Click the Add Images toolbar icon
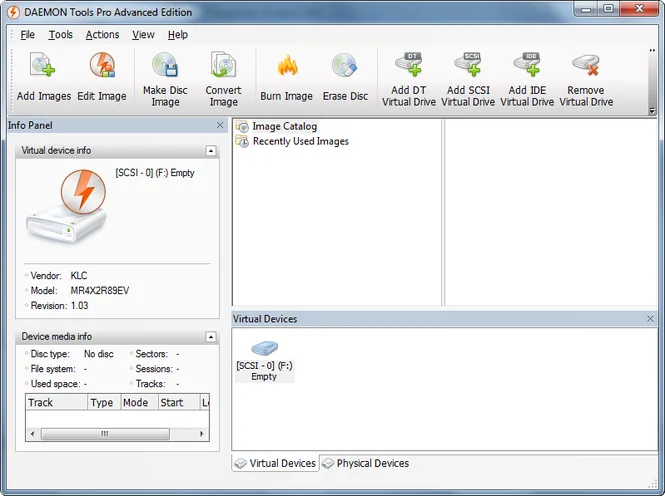 coord(43,76)
